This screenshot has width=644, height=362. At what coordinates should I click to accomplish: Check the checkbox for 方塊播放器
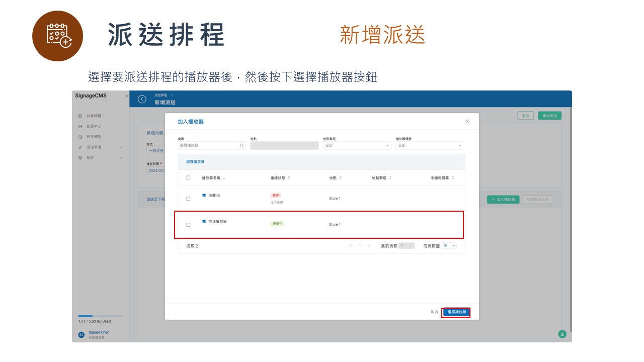tap(188, 225)
